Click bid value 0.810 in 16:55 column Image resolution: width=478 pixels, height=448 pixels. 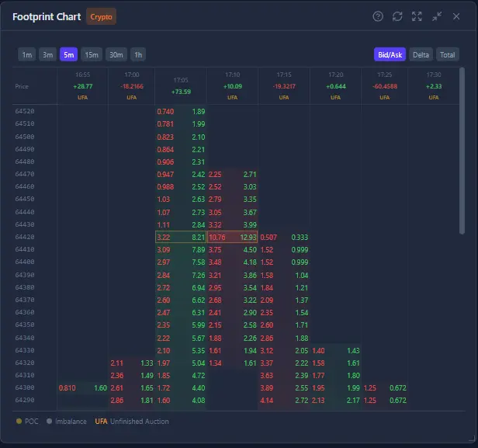[x=67, y=388]
